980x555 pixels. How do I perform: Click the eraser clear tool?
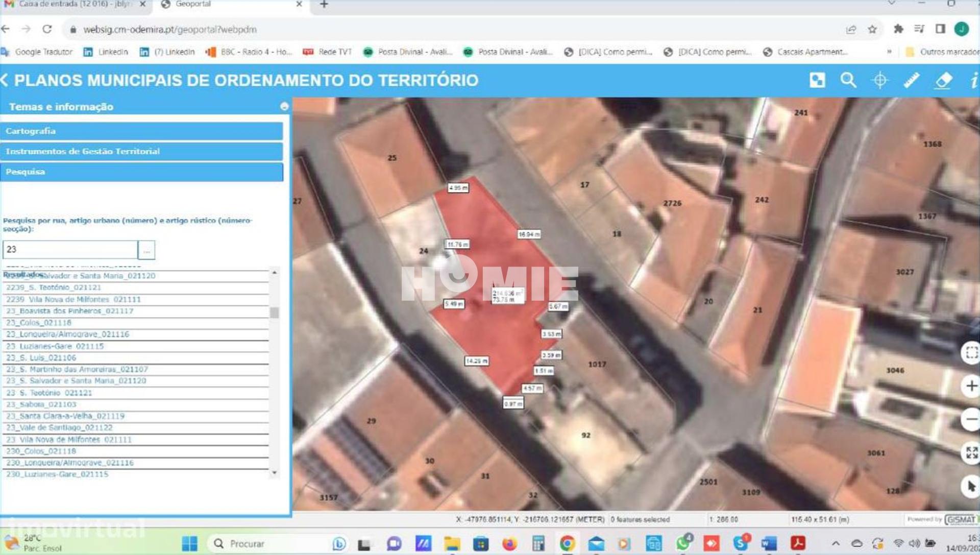943,80
